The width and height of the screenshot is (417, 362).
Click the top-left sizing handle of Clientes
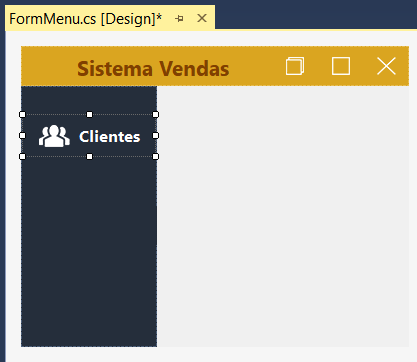22,115
